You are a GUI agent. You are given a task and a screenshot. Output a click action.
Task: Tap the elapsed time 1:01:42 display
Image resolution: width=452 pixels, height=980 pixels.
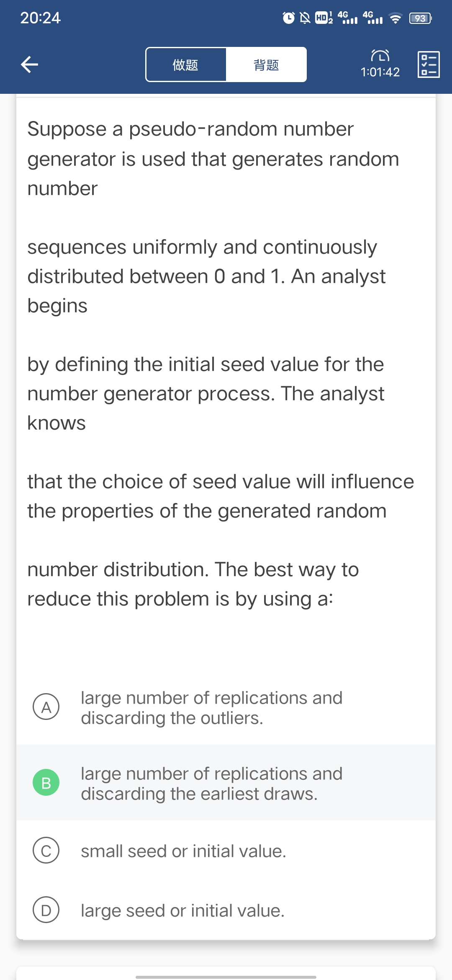(380, 72)
